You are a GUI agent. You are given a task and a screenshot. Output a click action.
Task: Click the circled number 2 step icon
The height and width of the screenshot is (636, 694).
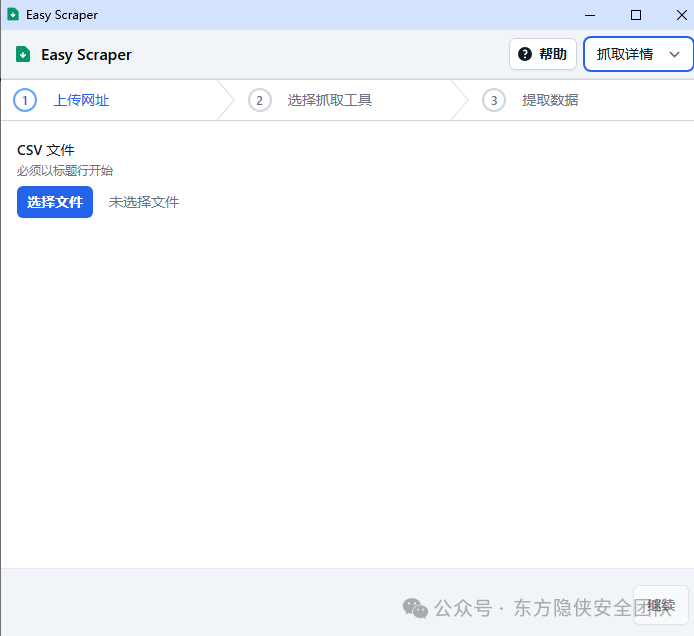click(x=259, y=100)
